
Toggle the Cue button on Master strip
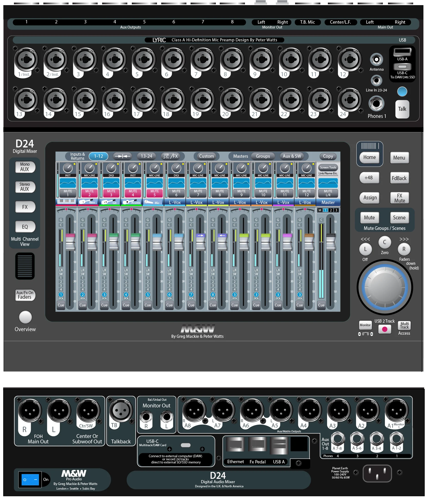[x=321, y=305]
